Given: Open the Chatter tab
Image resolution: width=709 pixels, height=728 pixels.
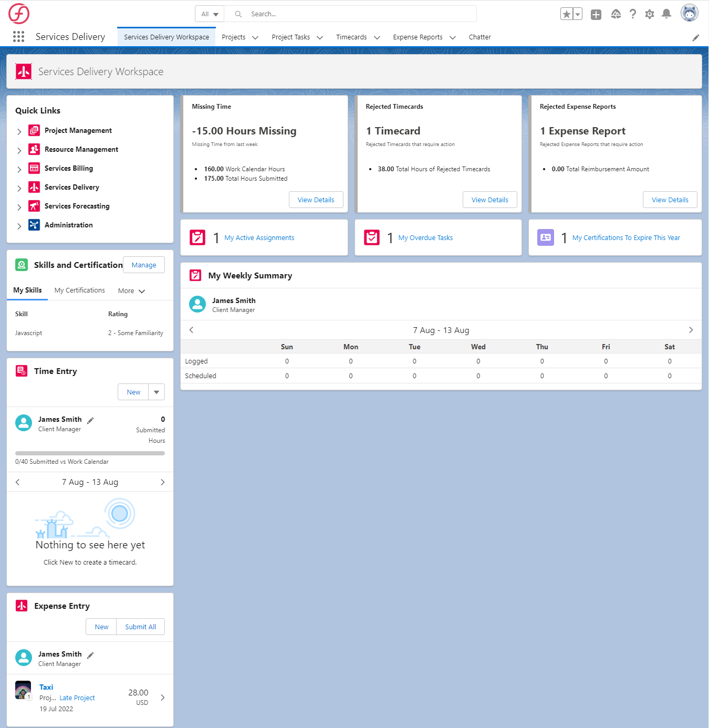Looking at the screenshot, I should [x=479, y=37].
